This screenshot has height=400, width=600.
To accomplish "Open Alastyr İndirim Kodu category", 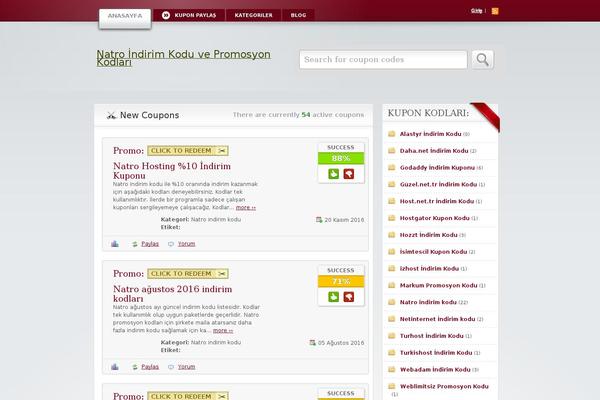I will 430,134.
